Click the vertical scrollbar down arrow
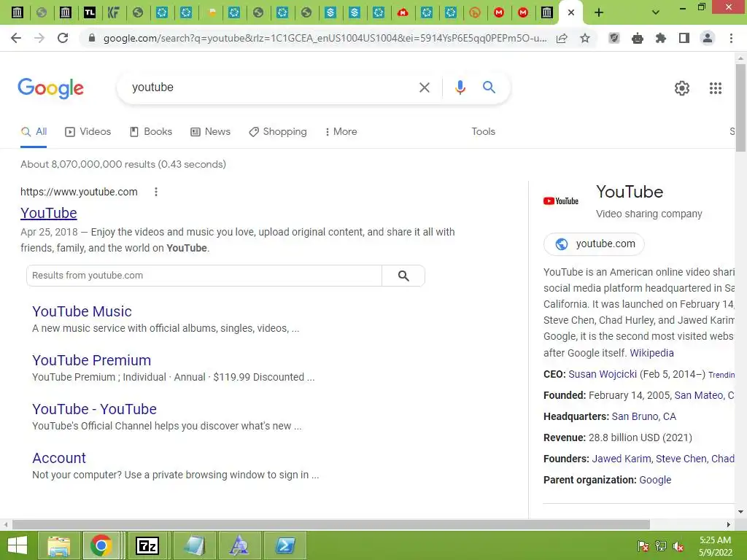This screenshot has width=747, height=560. pos(740,512)
